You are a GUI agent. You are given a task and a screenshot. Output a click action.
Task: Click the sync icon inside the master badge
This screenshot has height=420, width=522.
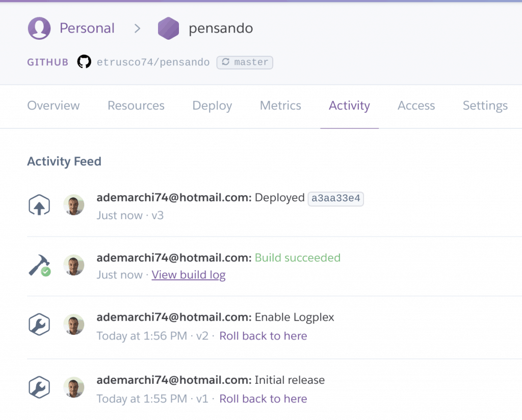pyautogui.click(x=226, y=62)
